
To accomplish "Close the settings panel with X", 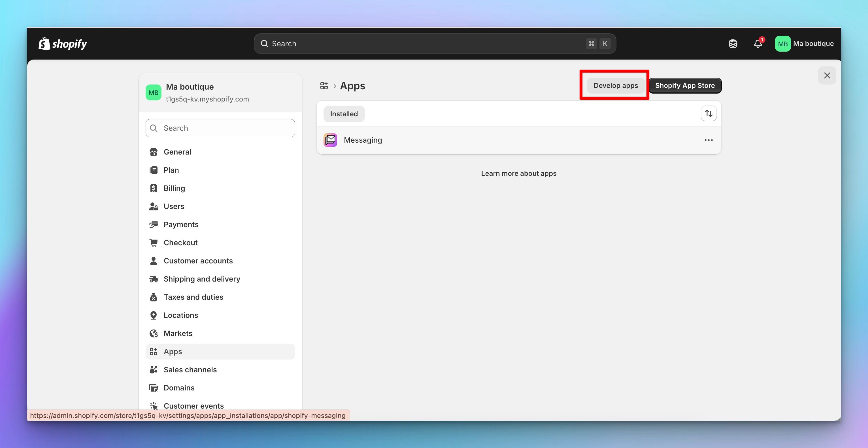I will point(827,76).
